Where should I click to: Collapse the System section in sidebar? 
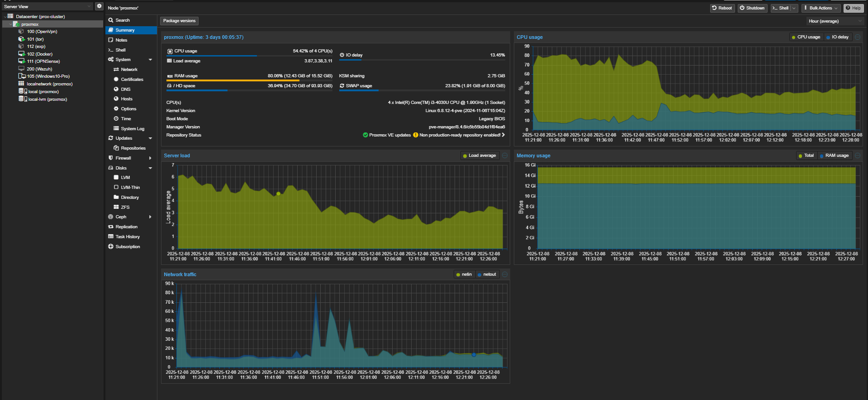150,60
